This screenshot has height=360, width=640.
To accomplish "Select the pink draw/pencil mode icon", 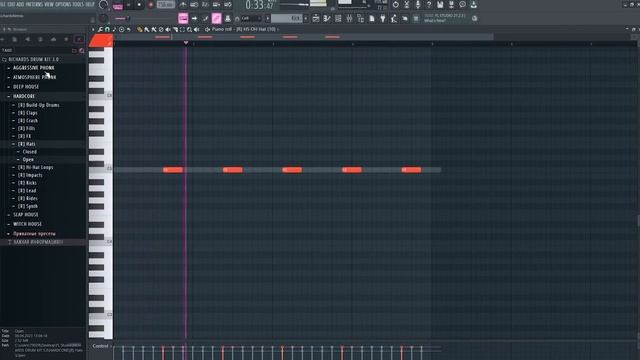I will [216, 18].
